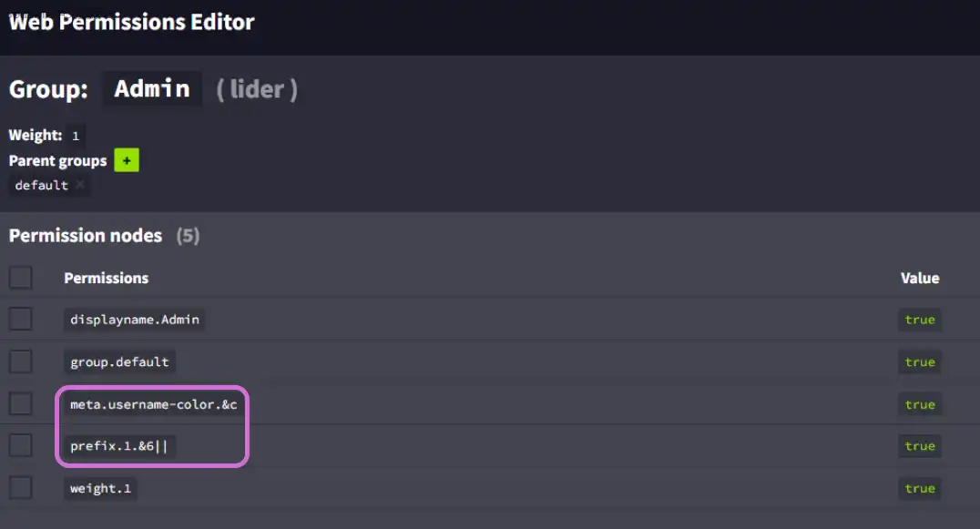Select the weight.1 row checkbox

(x=20, y=488)
